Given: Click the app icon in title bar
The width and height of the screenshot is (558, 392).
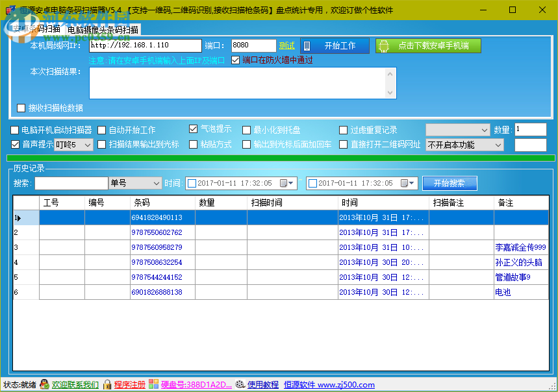Looking at the screenshot, I should click(10, 10).
